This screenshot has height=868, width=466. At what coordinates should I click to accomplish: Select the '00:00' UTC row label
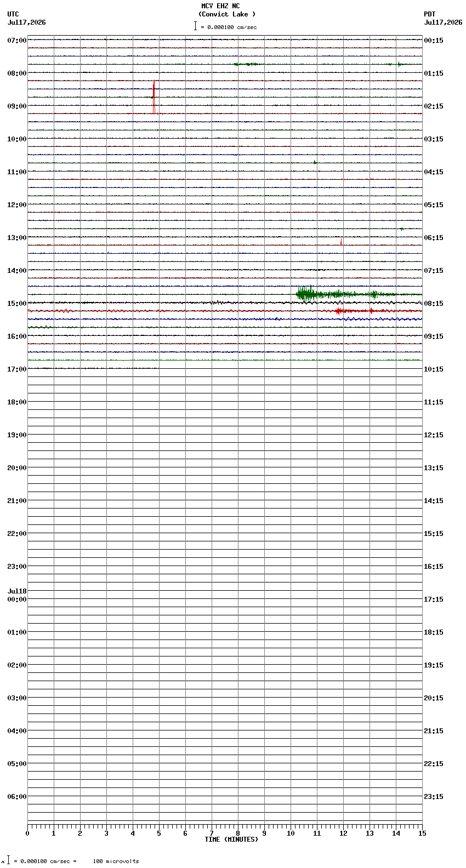(x=17, y=599)
